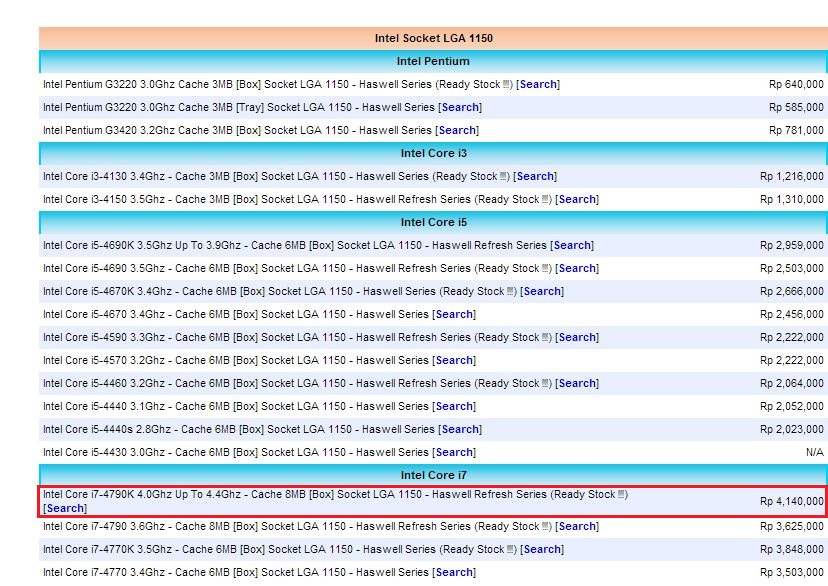Open Search link for Pentium G3220 Tray
Screen dimensions: 828x586
point(460,108)
